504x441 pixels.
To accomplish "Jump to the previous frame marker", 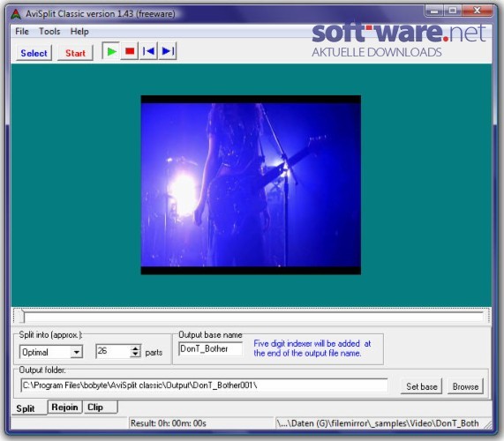I will pyautogui.click(x=148, y=51).
